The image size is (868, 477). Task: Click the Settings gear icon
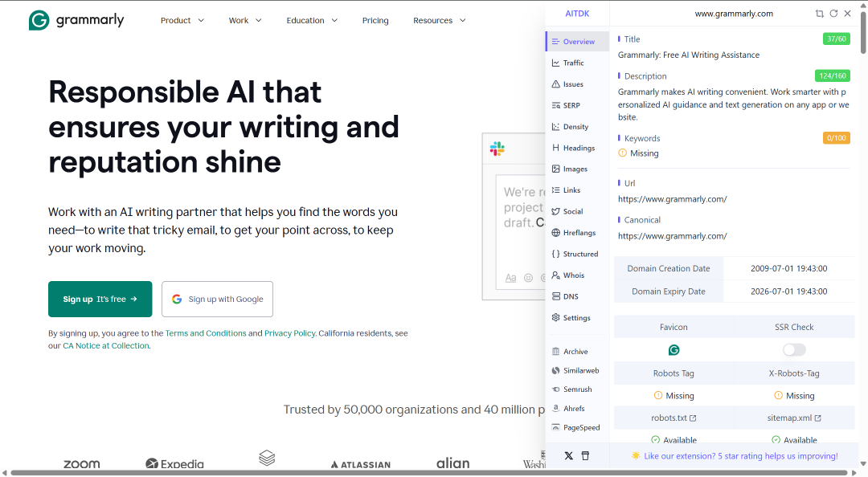556,318
